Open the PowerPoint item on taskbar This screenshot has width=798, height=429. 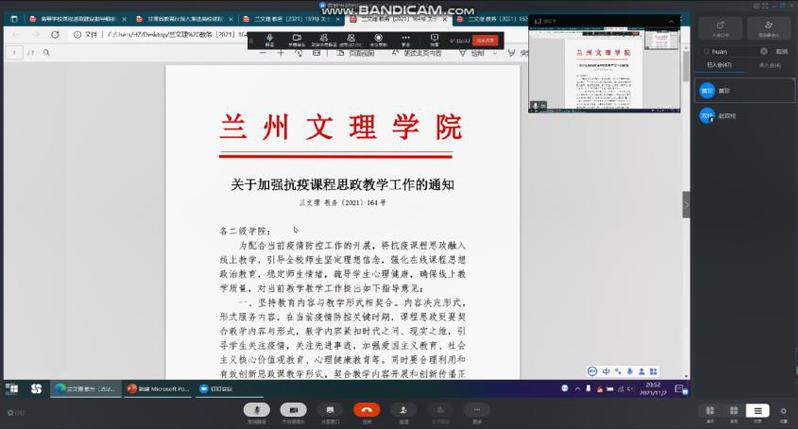(148, 388)
